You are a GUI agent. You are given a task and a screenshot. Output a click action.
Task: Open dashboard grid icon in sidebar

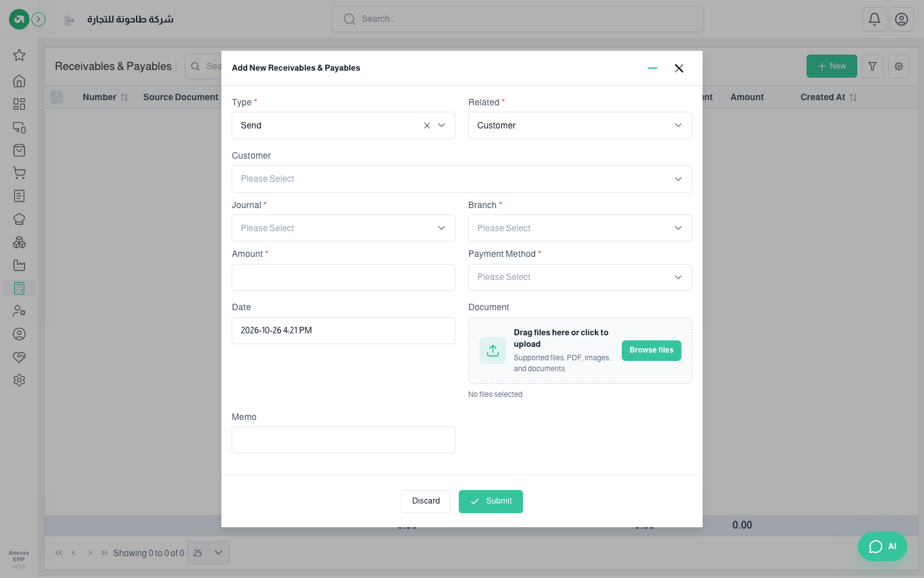tap(19, 104)
